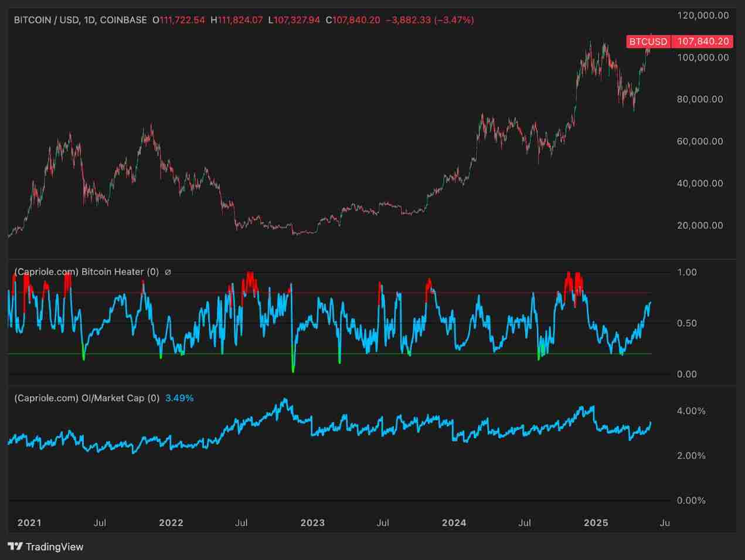Click the blue 3.49% indicator value readout
The image size is (745, 560).
tap(179, 398)
